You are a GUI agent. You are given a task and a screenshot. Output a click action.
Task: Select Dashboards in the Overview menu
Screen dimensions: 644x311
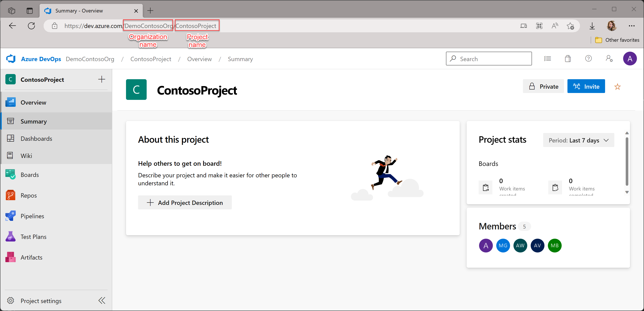[36, 139]
